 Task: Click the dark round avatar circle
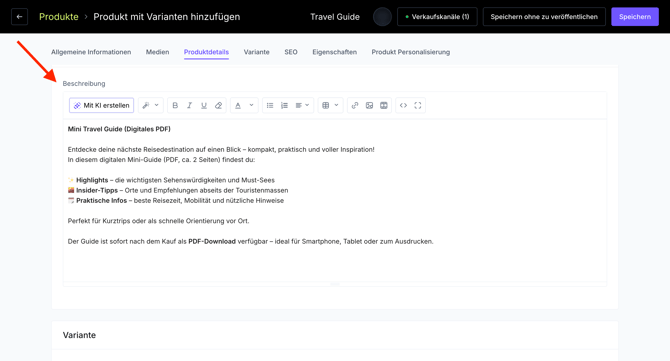point(382,17)
